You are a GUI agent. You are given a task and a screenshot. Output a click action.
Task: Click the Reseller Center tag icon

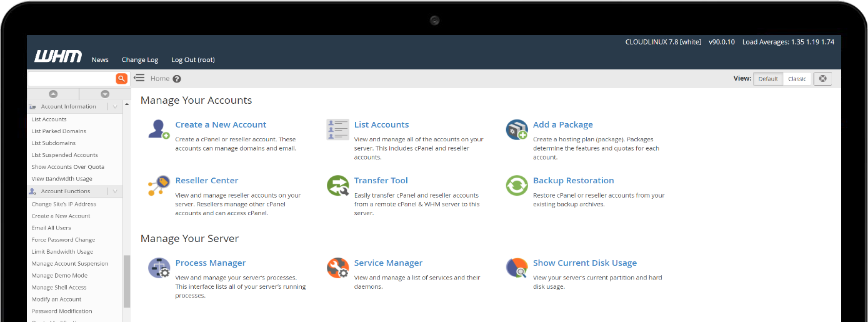(x=158, y=185)
